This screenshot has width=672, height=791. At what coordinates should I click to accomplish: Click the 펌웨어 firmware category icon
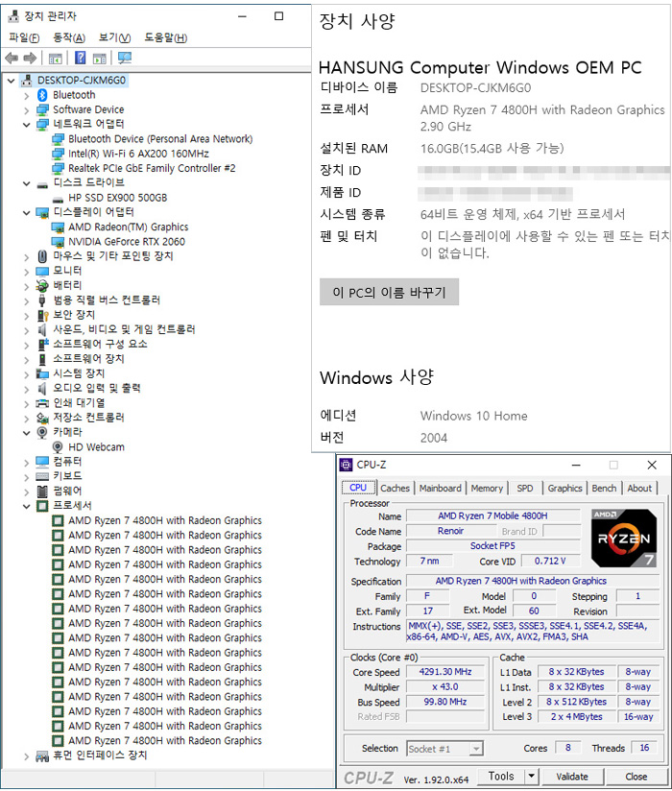pyautogui.click(x=42, y=491)
